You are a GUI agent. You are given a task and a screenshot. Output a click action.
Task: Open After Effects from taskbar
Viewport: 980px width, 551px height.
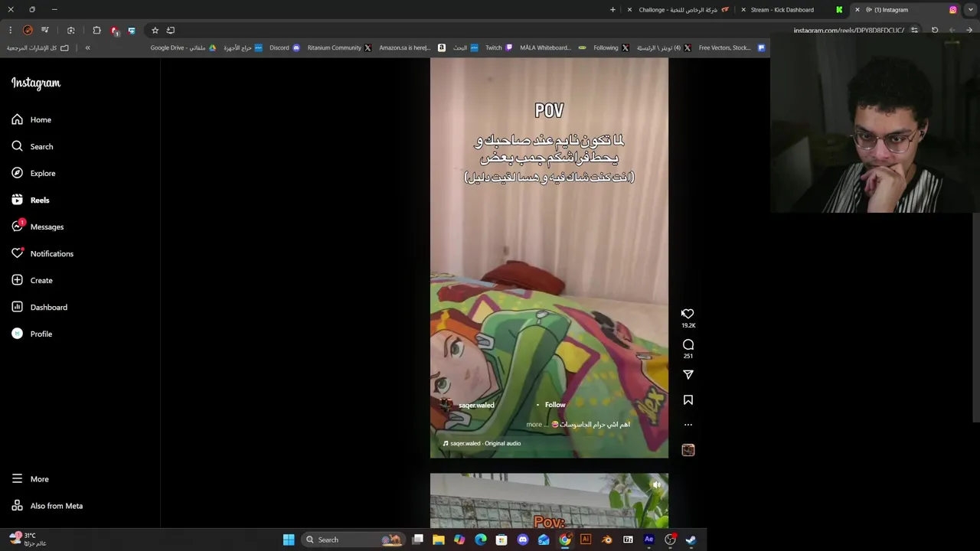(649, 540)
